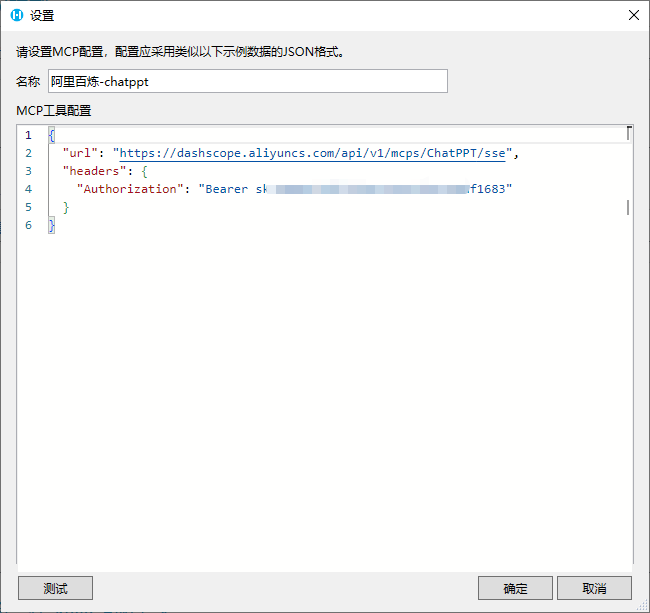Click line number 4 in gutter

coord(28,189)
